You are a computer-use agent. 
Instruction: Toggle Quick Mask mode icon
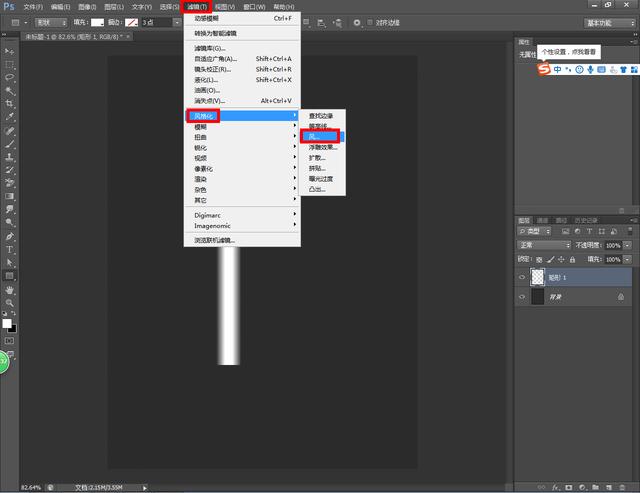point(10,341)
